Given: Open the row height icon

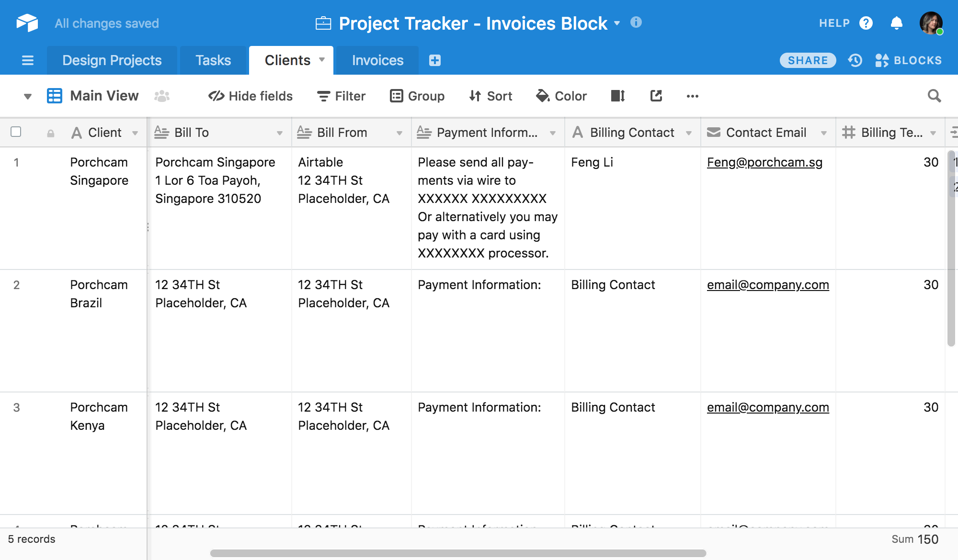Looking at the screenshot, I should pyautogui.click(x=618, y=96).
